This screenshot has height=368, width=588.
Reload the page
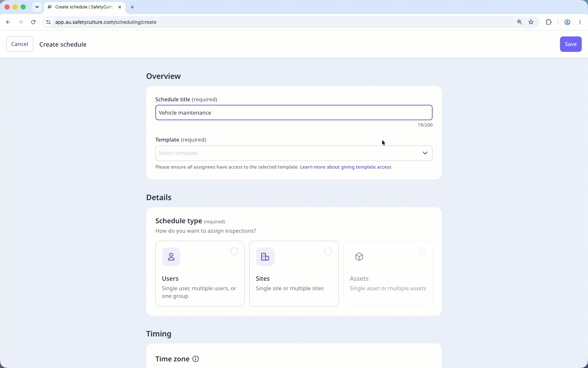point(33,22)
